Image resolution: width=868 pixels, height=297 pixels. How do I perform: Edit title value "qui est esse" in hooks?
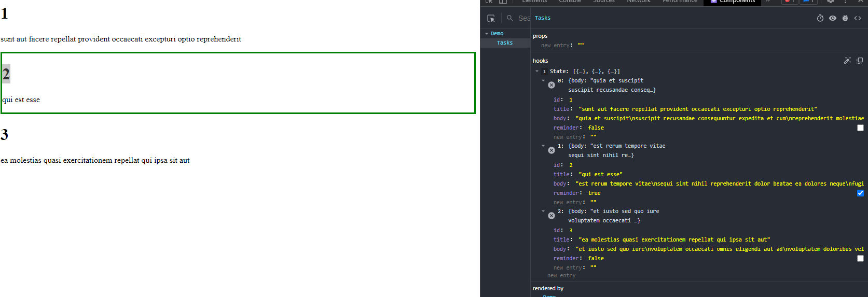pos(600,175)
